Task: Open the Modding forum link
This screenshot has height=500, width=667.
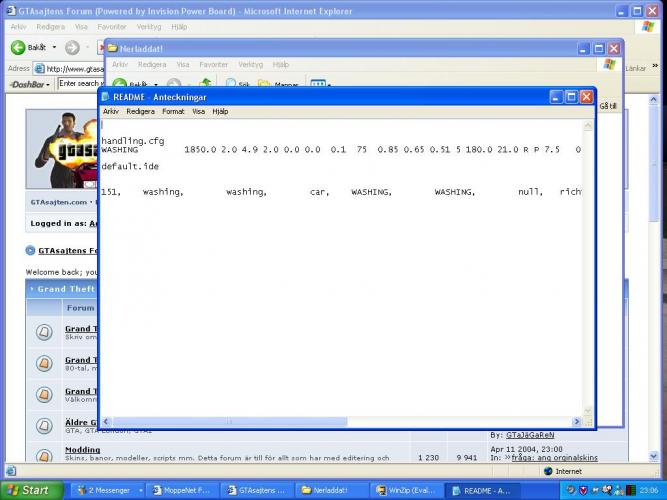Action: 82,451
